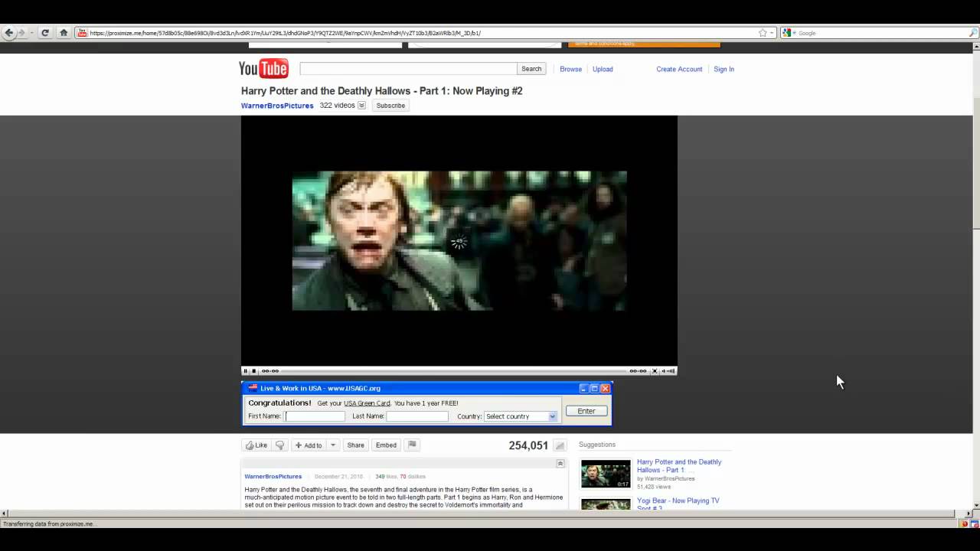Image resolution: width=980 pixels, height=551 pixels.
Task: Bookmark this page with the star icon
Action: click(763, 33)
